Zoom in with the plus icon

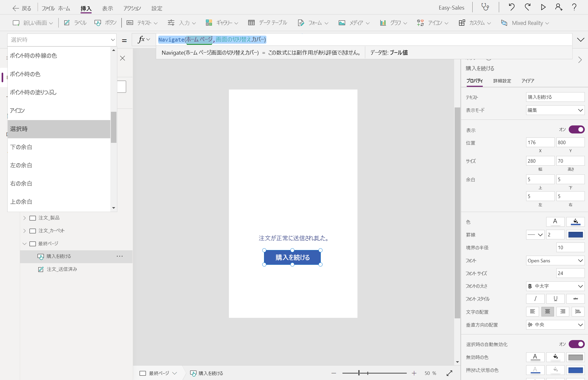point(414,373)
